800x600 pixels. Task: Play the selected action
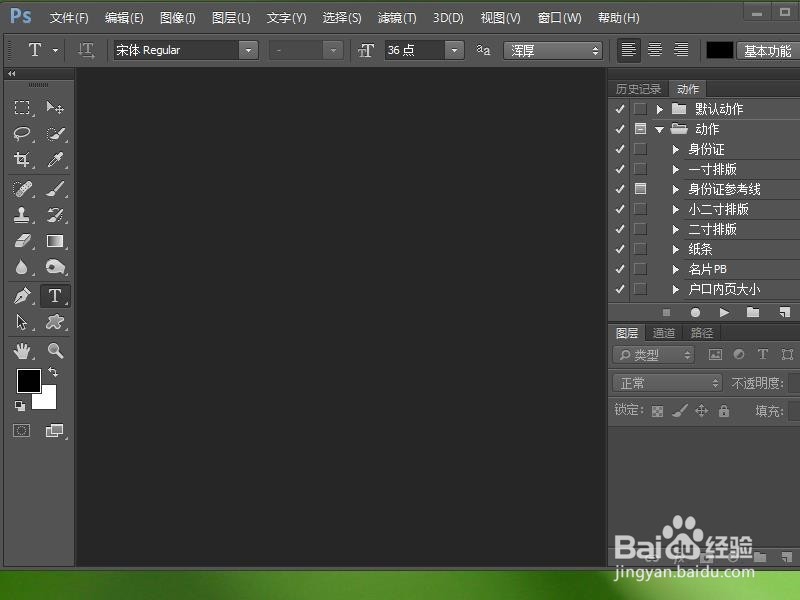[x=724, y=312]
